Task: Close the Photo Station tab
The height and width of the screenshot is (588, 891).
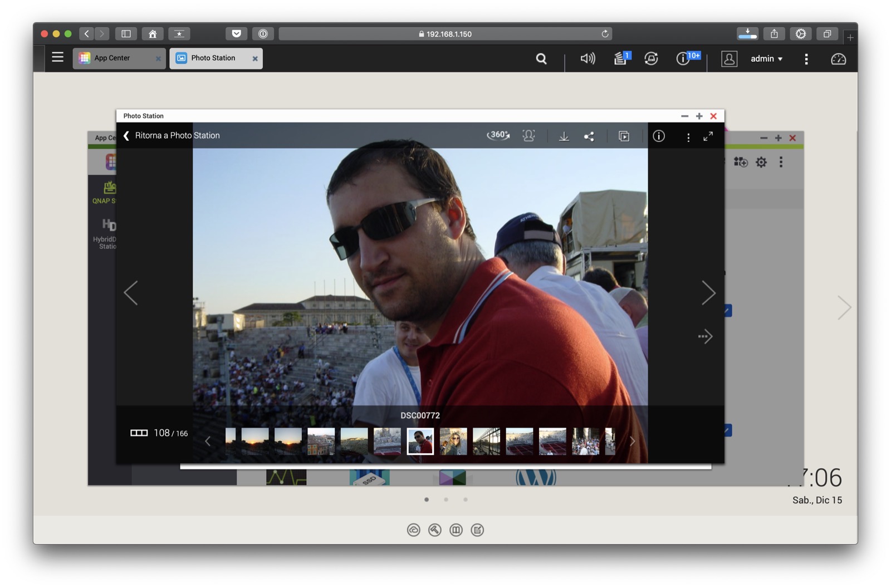Action: coord(255,58)
